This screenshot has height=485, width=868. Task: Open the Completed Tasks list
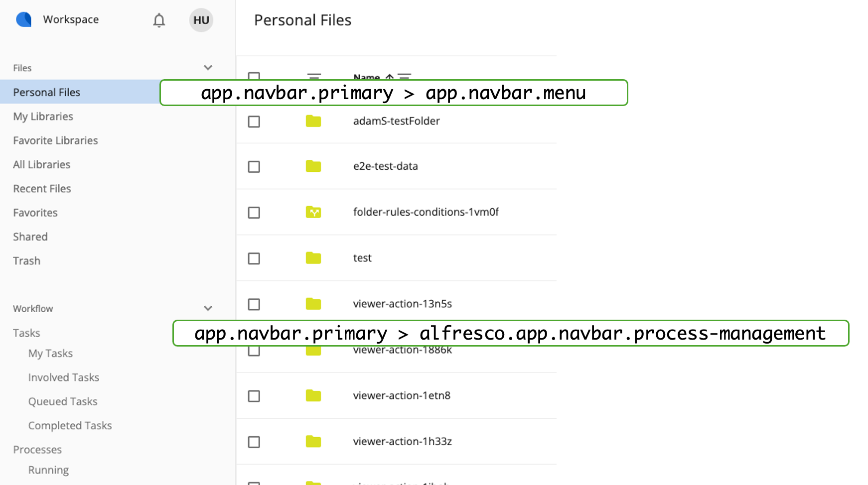tap(70, 425)
